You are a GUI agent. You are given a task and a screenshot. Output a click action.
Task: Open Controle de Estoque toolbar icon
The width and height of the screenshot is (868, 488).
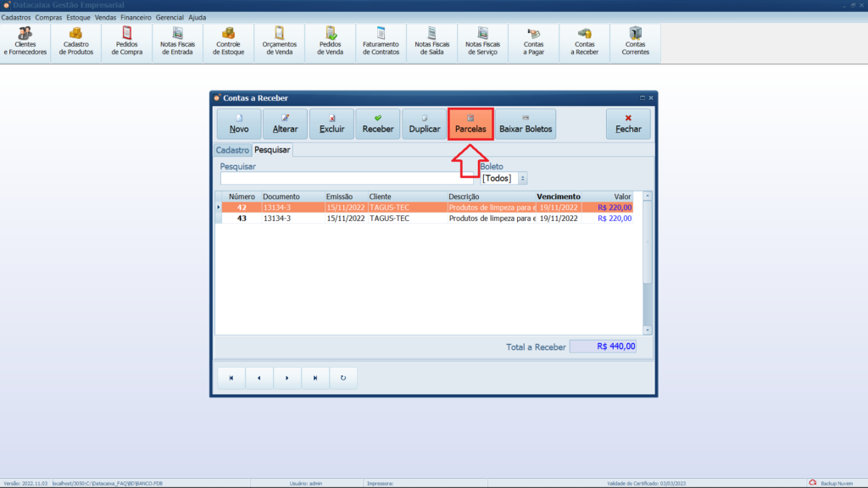[229, 42]
